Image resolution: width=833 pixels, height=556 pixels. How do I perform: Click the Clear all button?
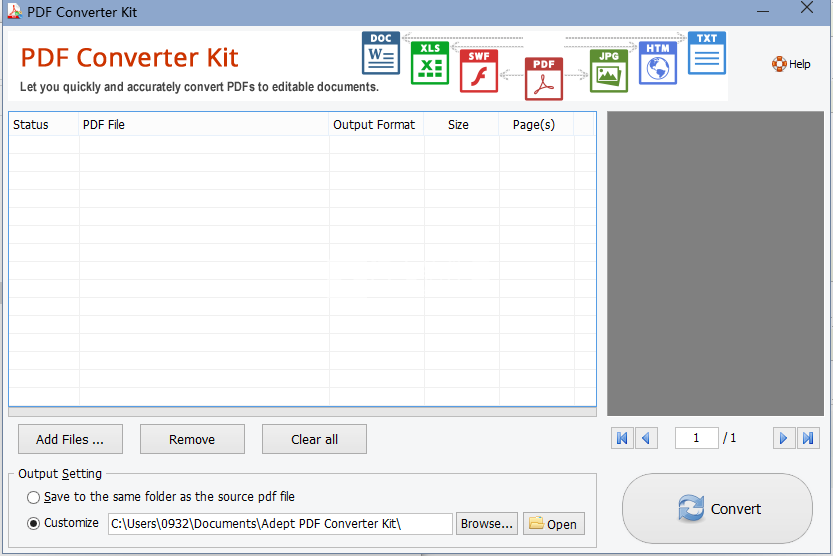314,439
